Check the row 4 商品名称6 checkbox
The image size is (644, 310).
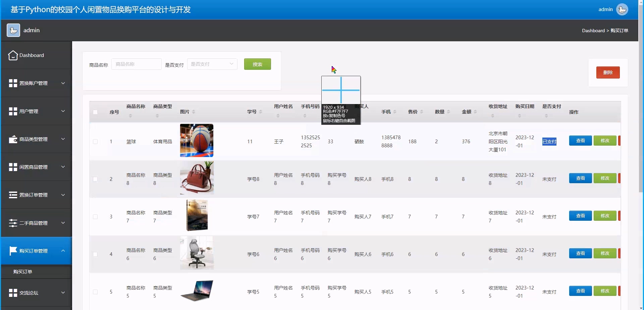point(95,254)
